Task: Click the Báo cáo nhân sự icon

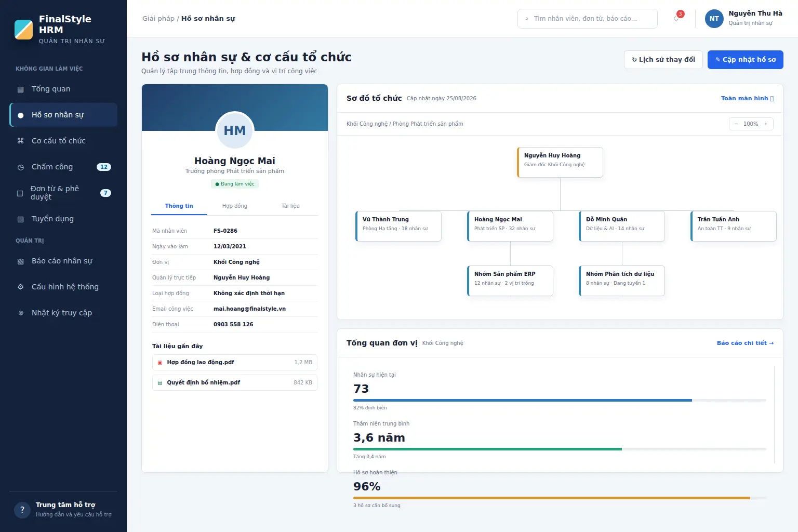Action: coord(21,261)
